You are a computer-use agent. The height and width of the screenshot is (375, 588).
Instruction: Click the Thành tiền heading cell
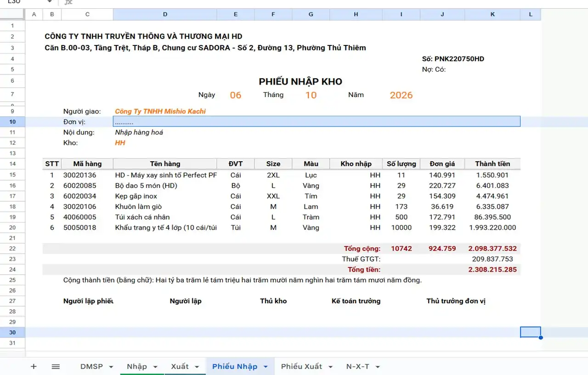click(492, 164)
